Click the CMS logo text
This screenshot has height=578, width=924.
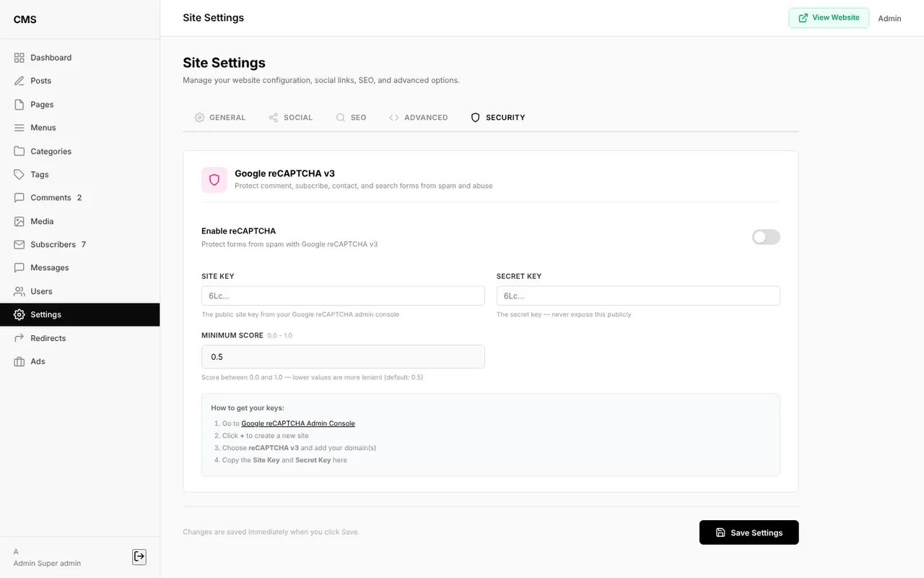[x=25, y=20]
